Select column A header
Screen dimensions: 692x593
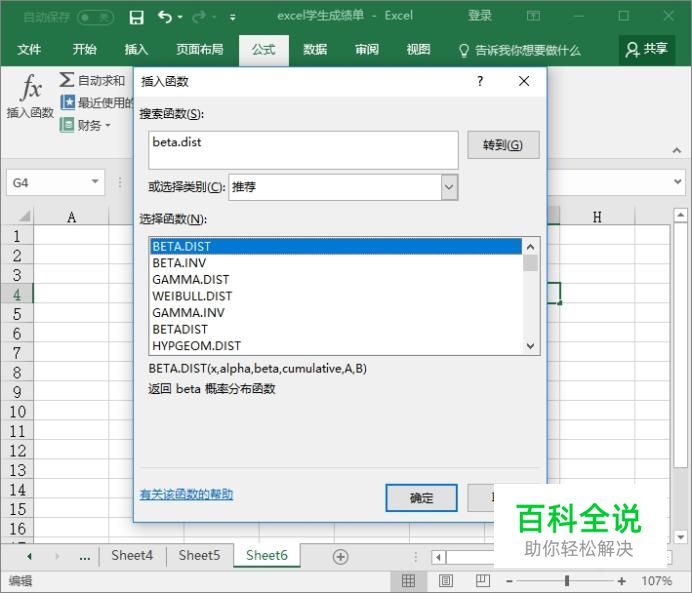point(71,217)
